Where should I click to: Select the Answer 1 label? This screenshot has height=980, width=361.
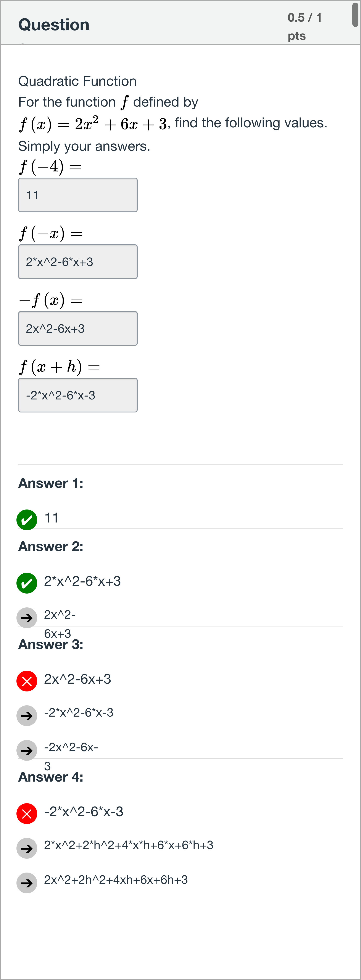point(51,483)
